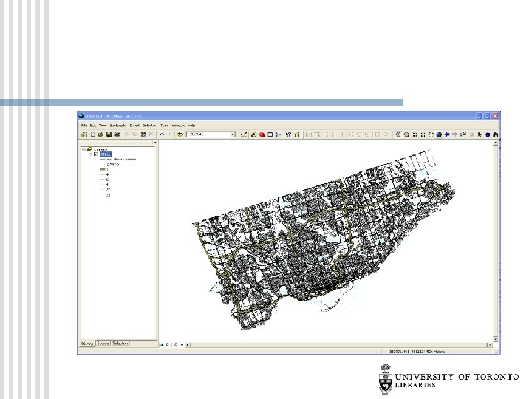
Task: Print the map with printer icon
Action: click(x=117, y=135)
